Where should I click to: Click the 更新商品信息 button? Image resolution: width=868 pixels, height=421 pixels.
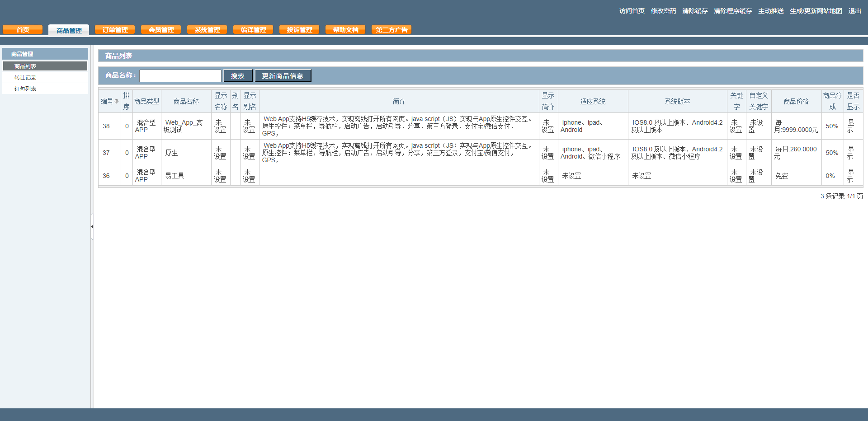pyautogui.click(x=283, y=76)
